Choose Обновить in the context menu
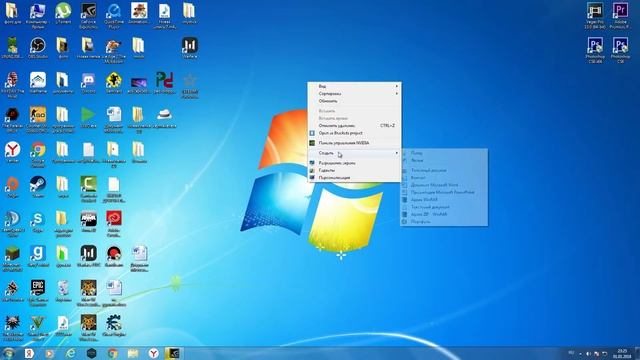This screenshot has width=640, height=360. (x=354, y=101)
